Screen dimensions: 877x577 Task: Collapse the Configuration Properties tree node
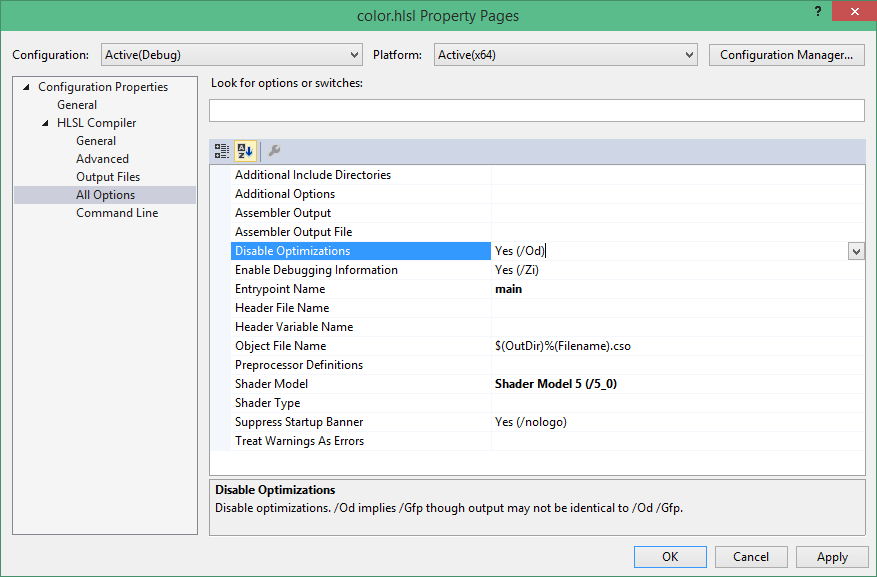coord(26,87)
